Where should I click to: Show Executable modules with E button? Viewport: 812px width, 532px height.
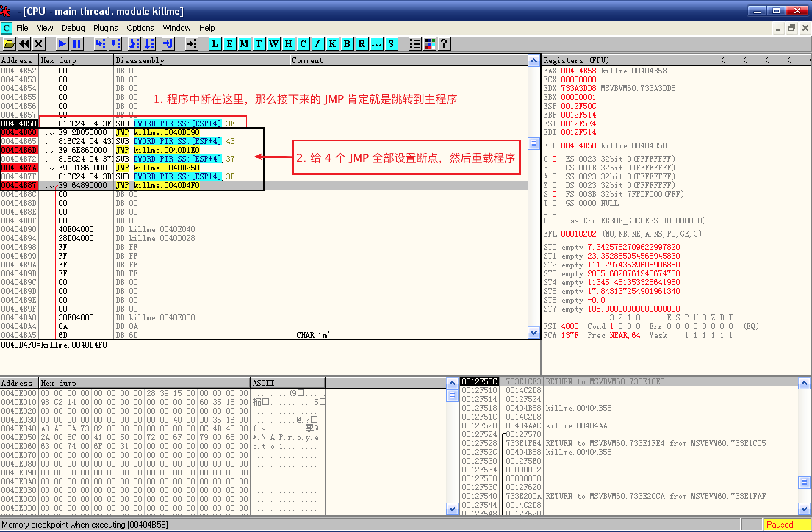tap(230, 44)
